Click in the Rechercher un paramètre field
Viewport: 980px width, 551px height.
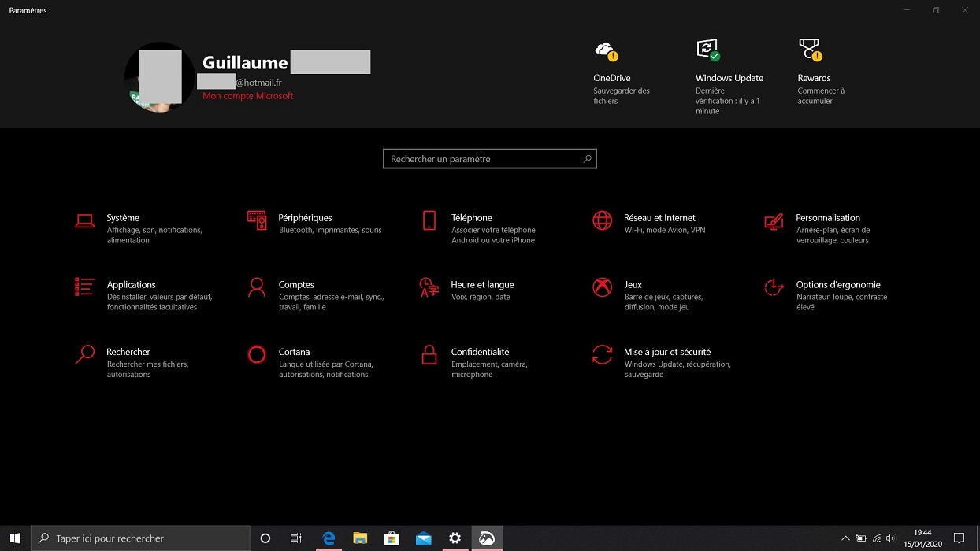click(490, 159)
